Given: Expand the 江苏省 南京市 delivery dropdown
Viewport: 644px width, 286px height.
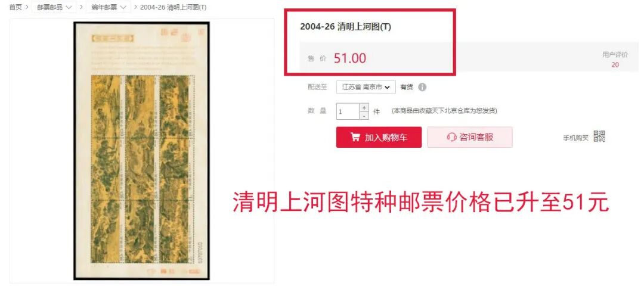Looking at the screenshot, I should click(366, 87).
